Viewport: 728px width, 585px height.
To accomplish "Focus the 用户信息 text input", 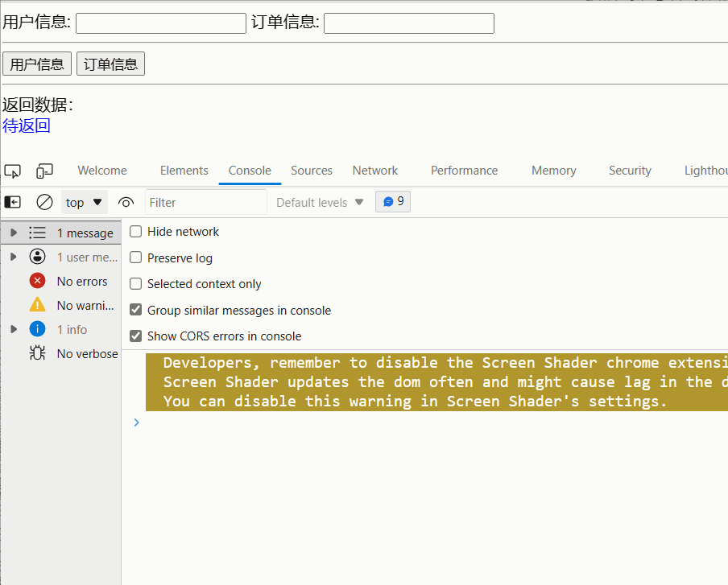I will (161, 23).
